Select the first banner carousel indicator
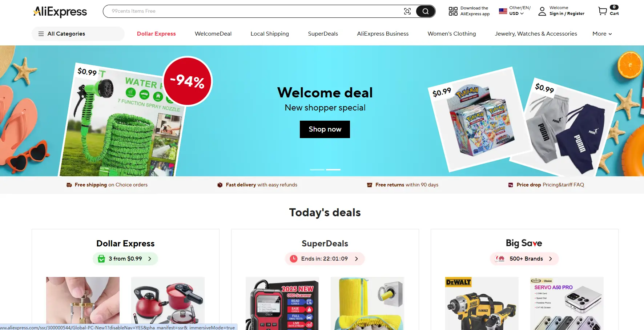This screenshot has width=644, height=330. [x=317, y=170]
